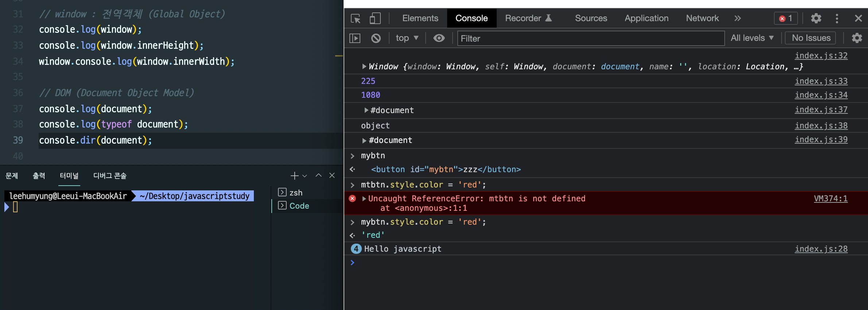Expand the Uncaught ReferenceError details
This screenshot has height=310, width=868.
tap(364, 198)
